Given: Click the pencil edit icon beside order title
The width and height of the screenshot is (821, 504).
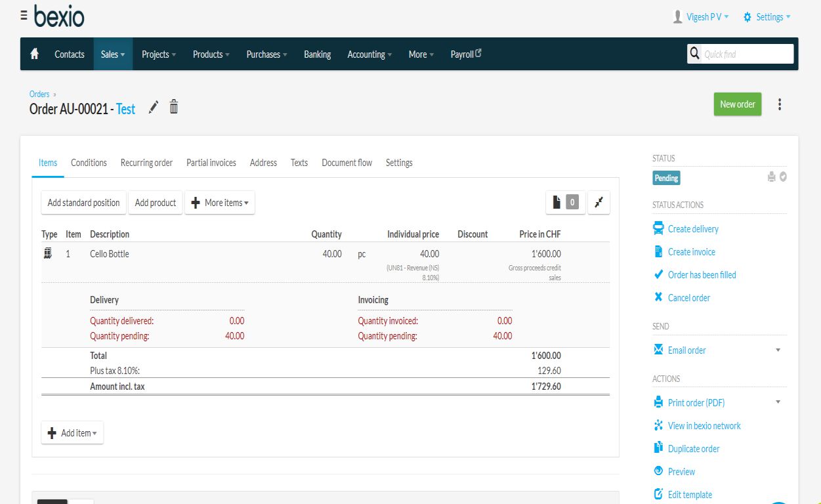Looking at the screenshot, I should tap(154, 108).
